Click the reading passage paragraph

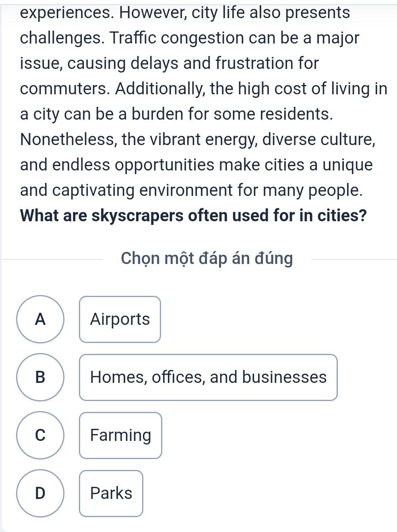[x=203, y=101]
